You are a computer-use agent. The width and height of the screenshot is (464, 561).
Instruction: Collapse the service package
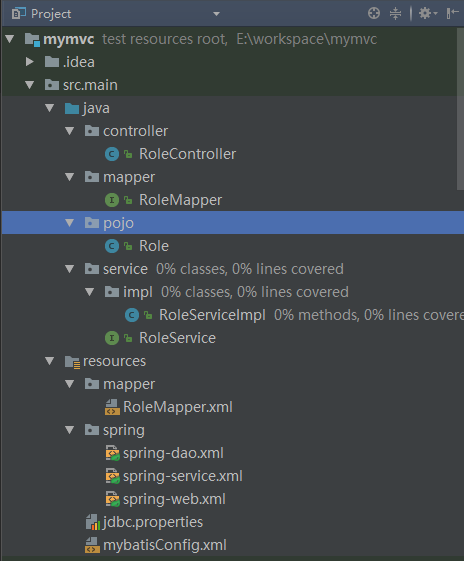click(x=70, y=269)
